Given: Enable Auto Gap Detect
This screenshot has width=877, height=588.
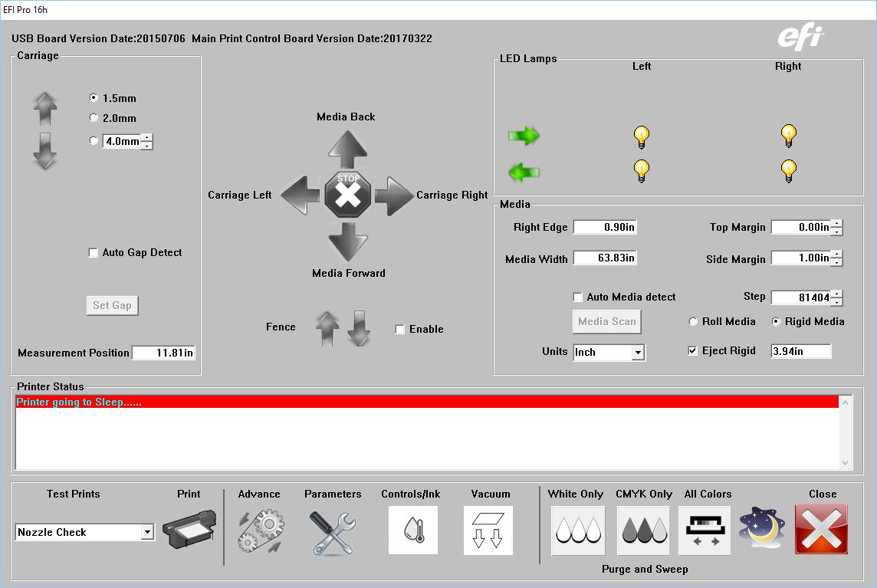Looking at the screenshot, I should coord(93,252).
